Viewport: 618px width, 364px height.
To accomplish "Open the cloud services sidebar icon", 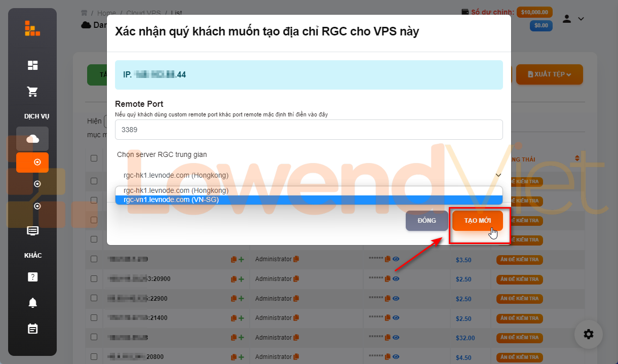I will (32, 139).
